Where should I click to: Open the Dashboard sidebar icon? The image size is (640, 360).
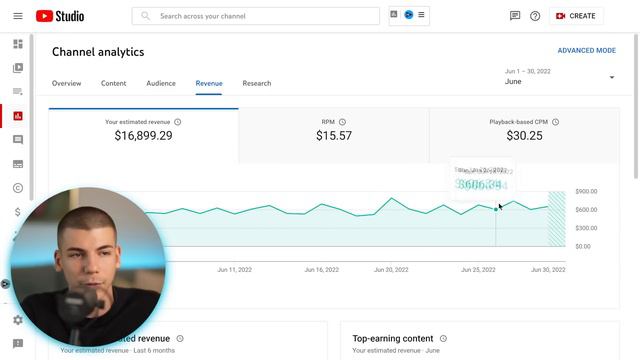(18, 44)
